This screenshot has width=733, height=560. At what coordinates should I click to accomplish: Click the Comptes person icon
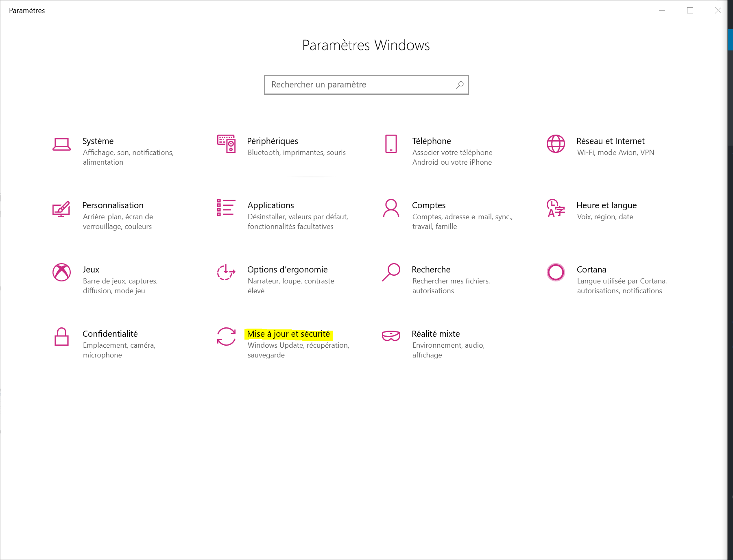(x=391, y=208)
